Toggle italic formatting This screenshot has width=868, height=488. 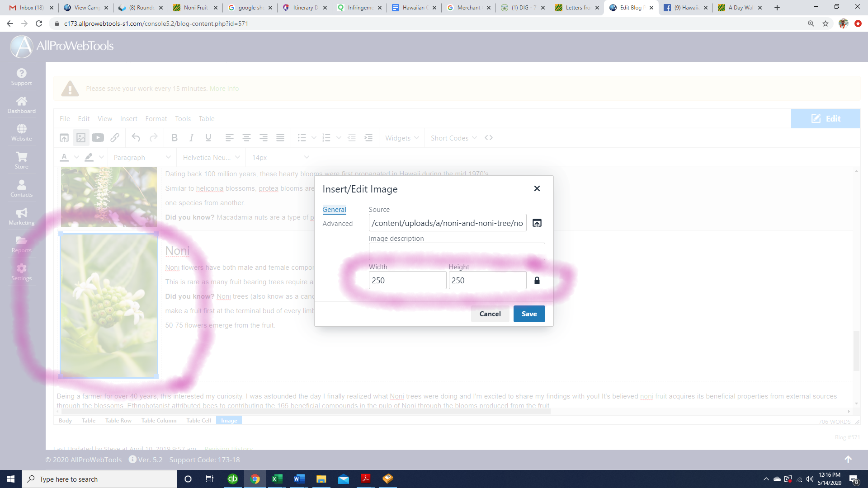(x=191, y=138)
